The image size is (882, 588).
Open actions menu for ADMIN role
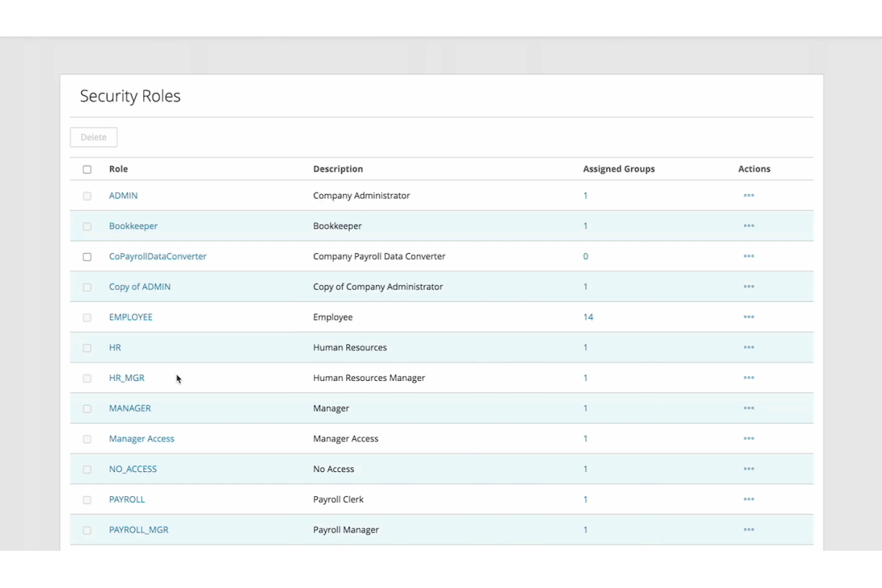[748, 196]
